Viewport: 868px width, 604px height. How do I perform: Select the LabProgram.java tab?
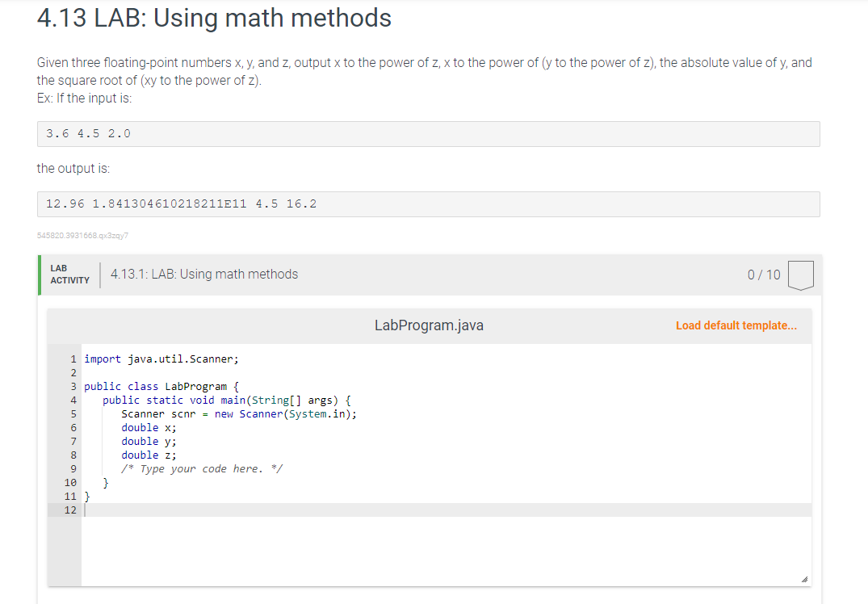coord(428,325)
